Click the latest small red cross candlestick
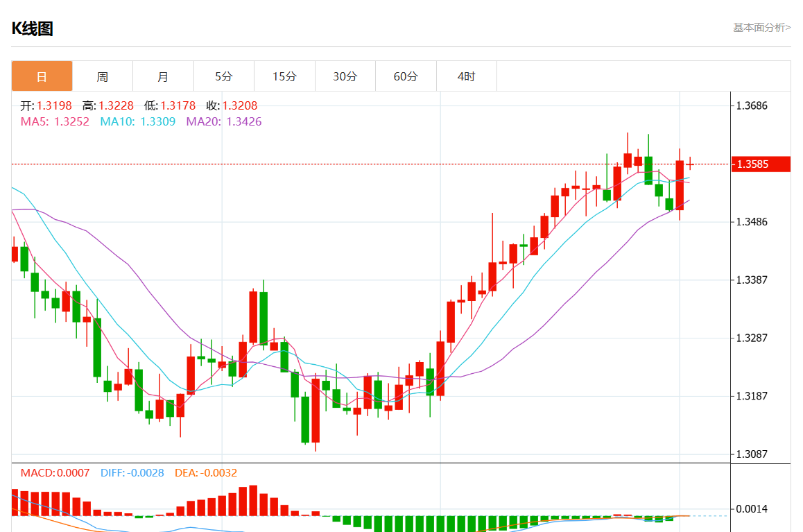Image resolution: width=803 pixels, height=532 pixels. 691,164
